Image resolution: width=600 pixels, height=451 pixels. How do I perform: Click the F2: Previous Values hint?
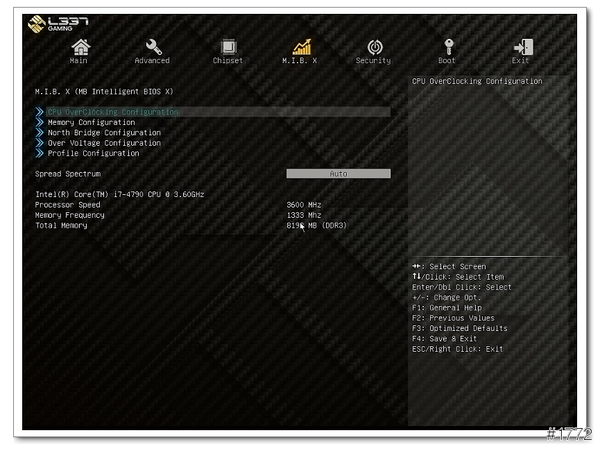[453, 318]
